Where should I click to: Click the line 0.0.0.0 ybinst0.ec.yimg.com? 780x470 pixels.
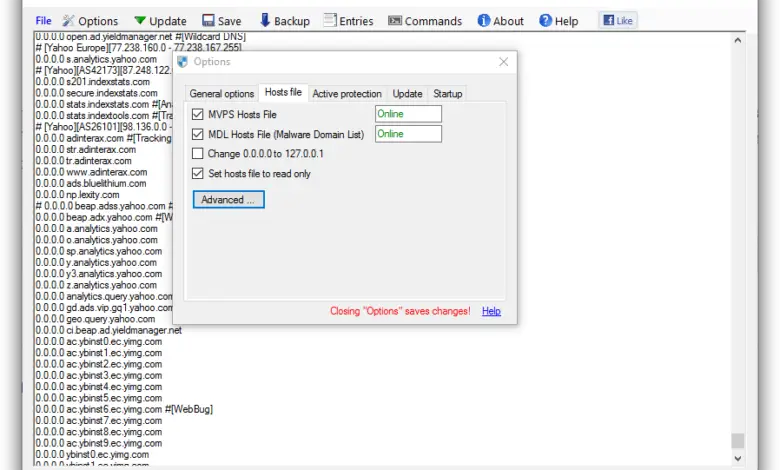pos(92,455)
